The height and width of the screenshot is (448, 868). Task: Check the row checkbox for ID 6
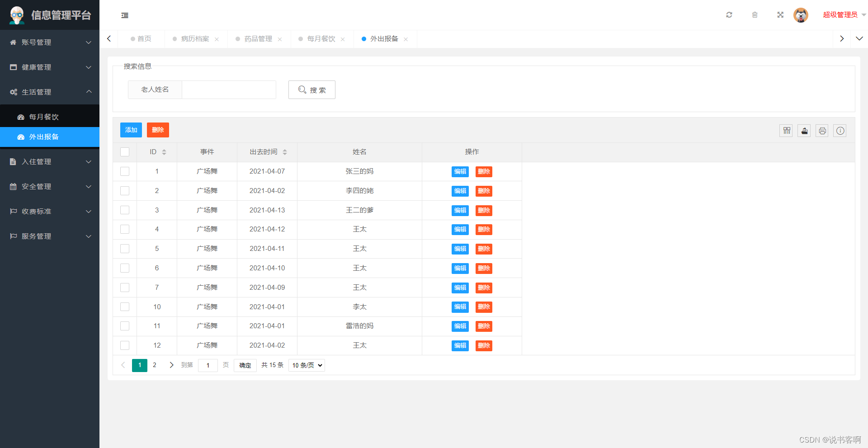pyautogui.click(x=125, y=268)
